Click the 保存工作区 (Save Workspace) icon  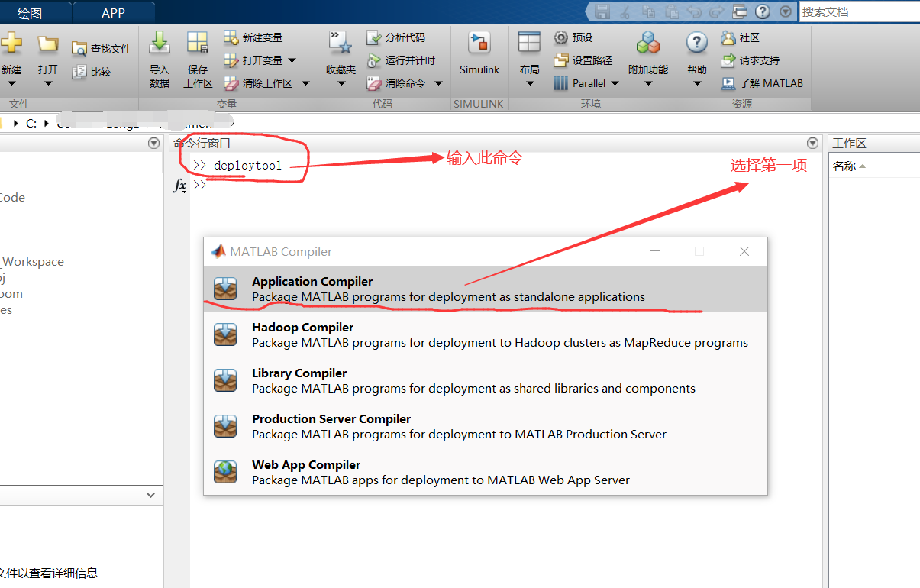pyautogui.click(x=197, y=53)
